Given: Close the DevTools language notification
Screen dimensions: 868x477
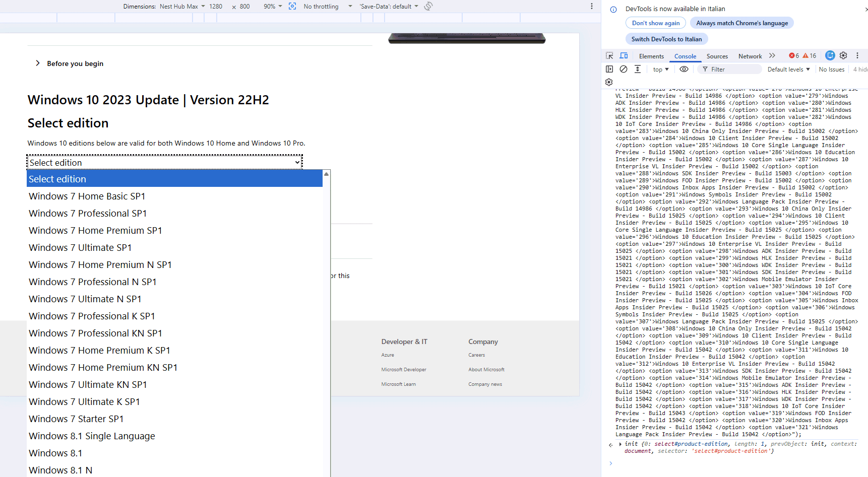Looking at the screenshot, I should [865, 9].
